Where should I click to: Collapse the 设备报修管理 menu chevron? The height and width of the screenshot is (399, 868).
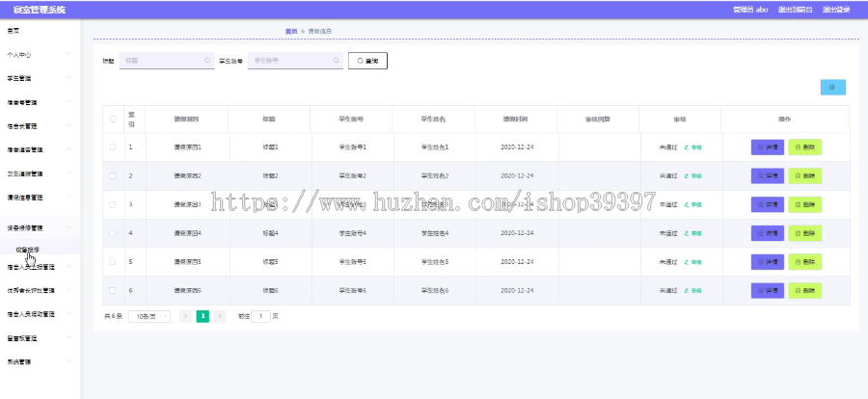click(68, 227)
